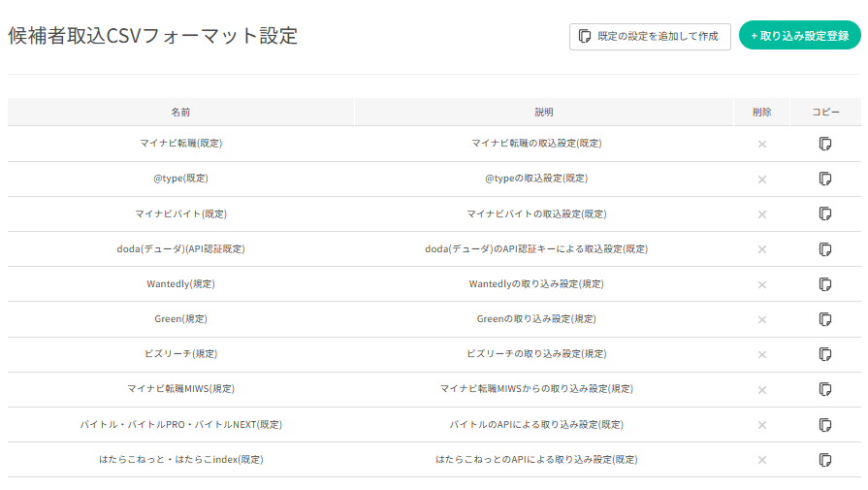Copy the Wantedly(規定) setting

pos(825,284)
